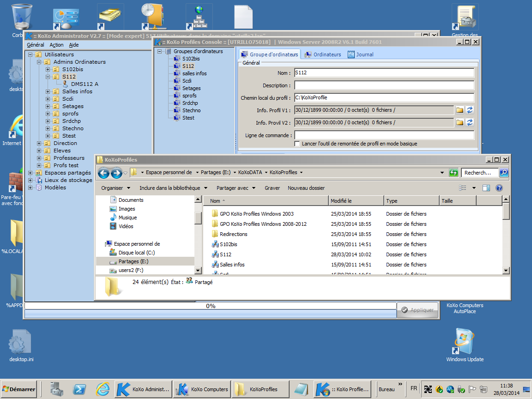The height and width of the screenshot is (399, 532).
Task: Switch to KoXo Administrator taskbar button
Action: [x=143, y=389]
